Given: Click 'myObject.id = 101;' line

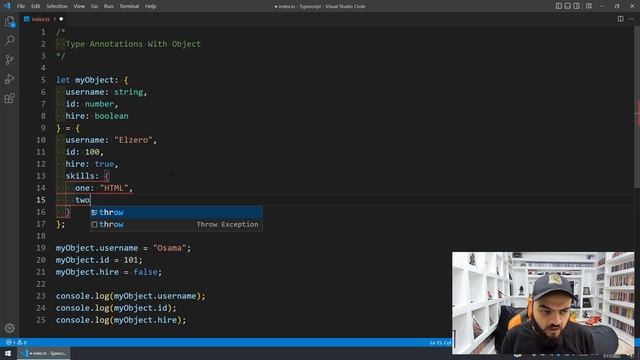Looking at the screenshot, I should pyautogui.click(x=99, y=260).
